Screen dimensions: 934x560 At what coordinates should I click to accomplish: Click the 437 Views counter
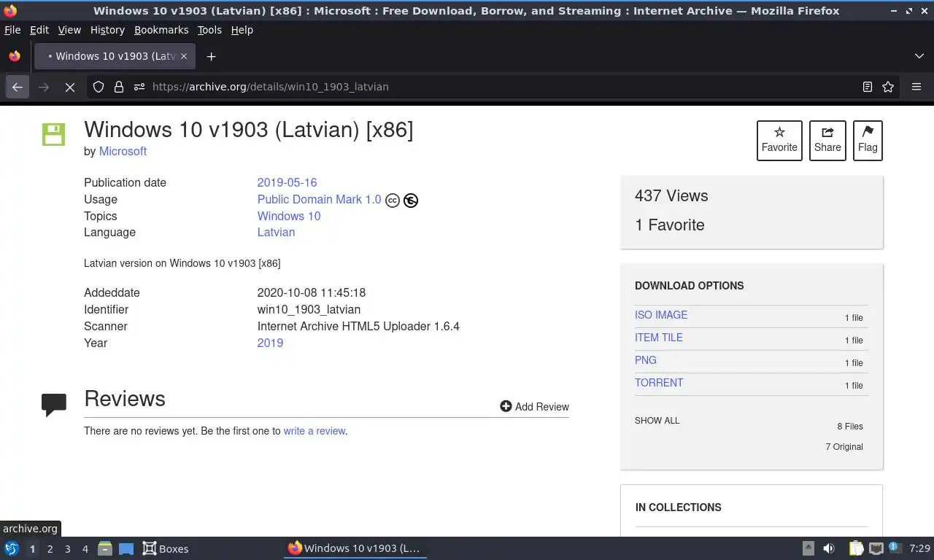[671, 195]
